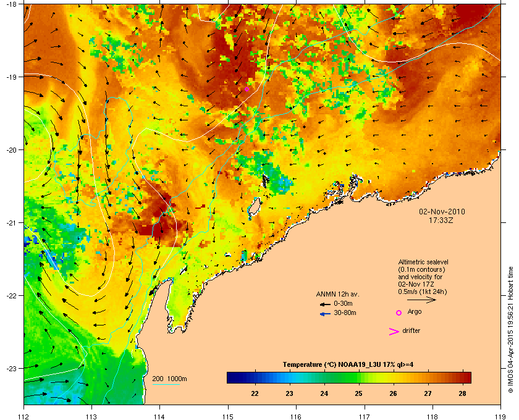This screenshot has width=519, height=420.
Task: Click longitude label 112 on bottom axis
Action: (x=24, y=416)
